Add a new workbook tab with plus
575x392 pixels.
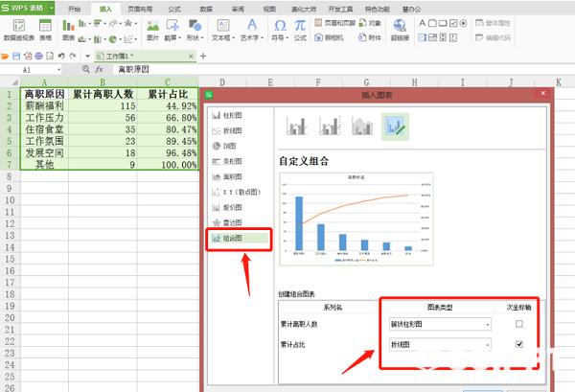point(203,56)
